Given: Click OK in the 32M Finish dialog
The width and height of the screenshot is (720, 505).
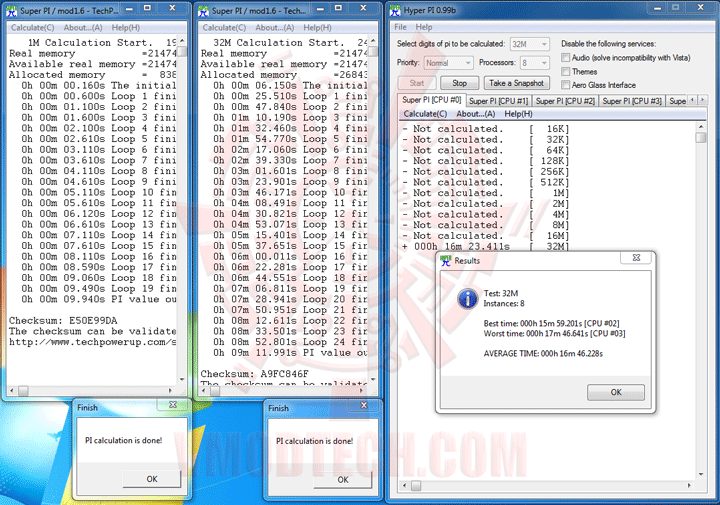Looking at the screenshot, I should point(343,480).
